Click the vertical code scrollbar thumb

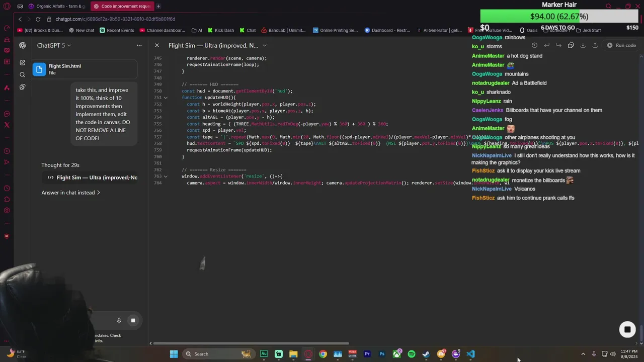[x=641, y=332]
